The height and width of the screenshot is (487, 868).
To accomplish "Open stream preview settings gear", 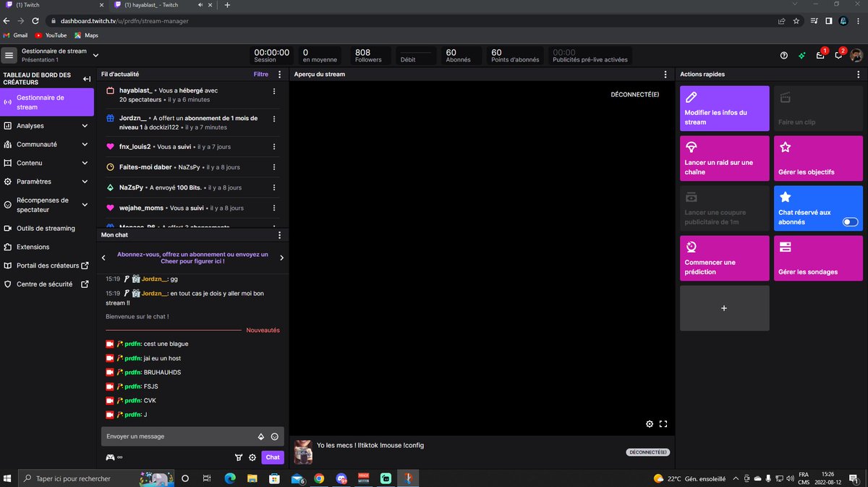I will pyautogui.click(x=649, y=423).
